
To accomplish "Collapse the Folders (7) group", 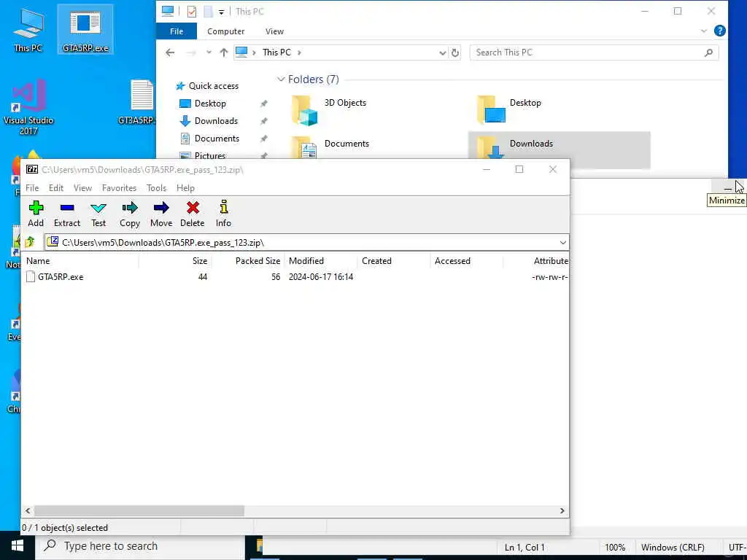I will click(x=281, y=79).
